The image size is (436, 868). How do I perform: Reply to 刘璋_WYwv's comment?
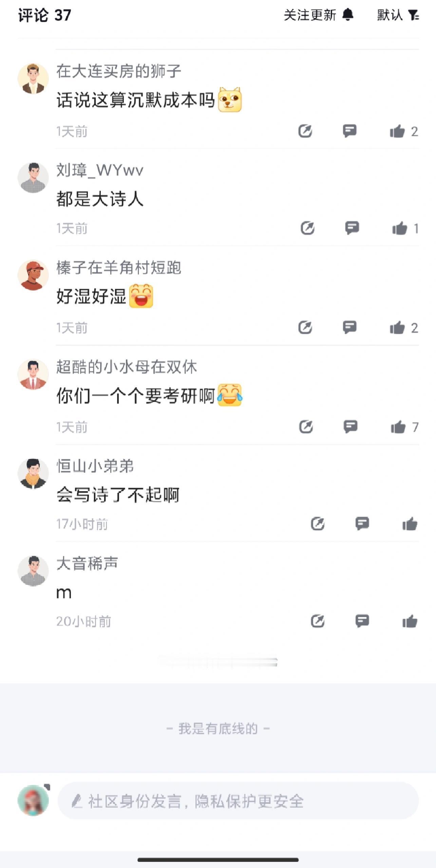(352, 228)
